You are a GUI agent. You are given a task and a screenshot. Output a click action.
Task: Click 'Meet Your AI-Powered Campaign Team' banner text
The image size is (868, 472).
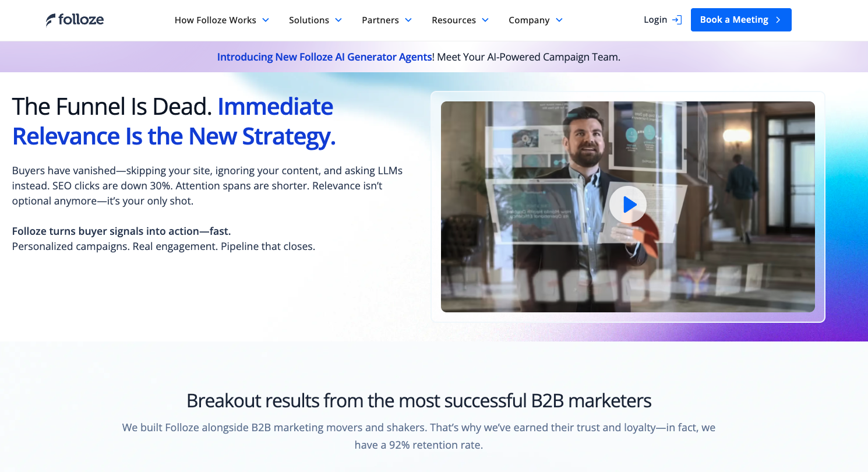(x=528, y=57)
